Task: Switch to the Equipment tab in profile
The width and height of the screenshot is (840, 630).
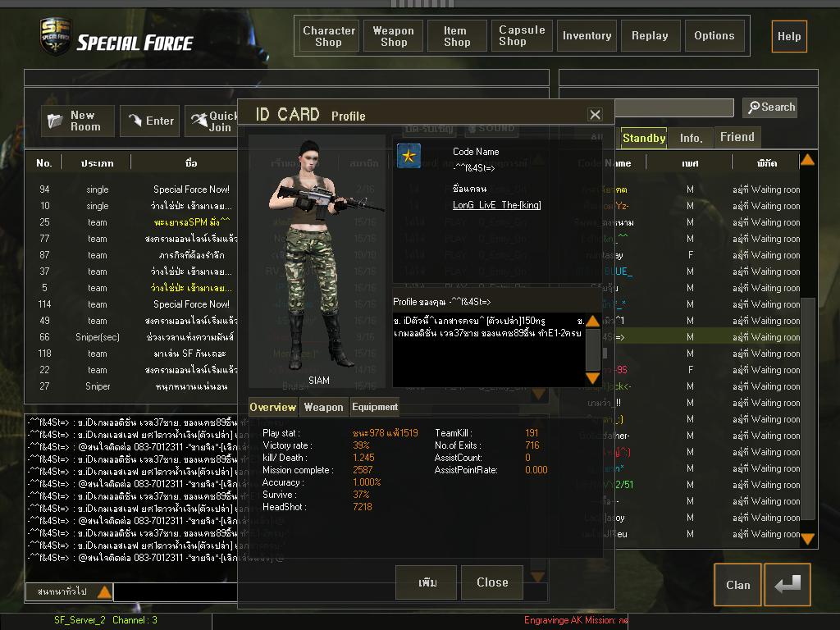Action: pyautogui.click(x=375, y=407)
